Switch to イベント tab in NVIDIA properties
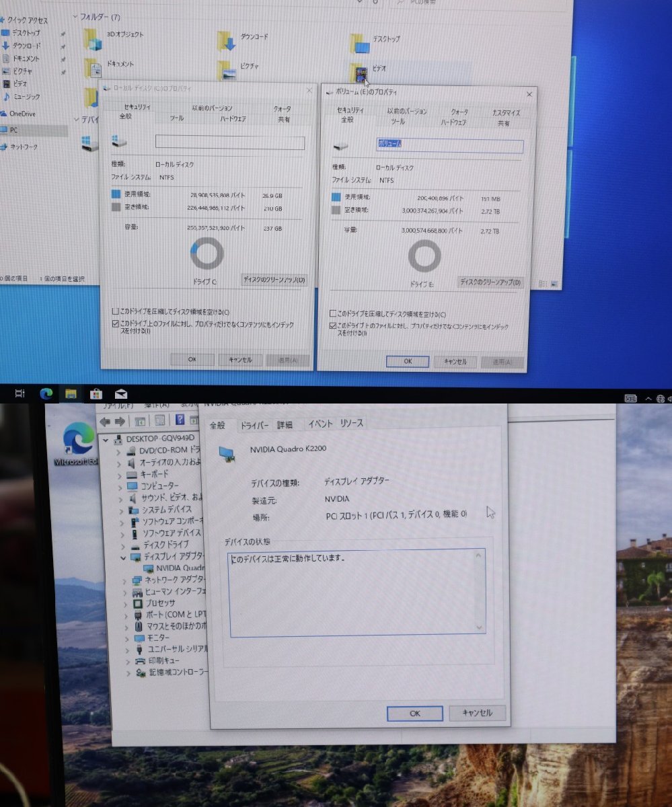This screenshot has width=672, height=807. pos(320,424)
